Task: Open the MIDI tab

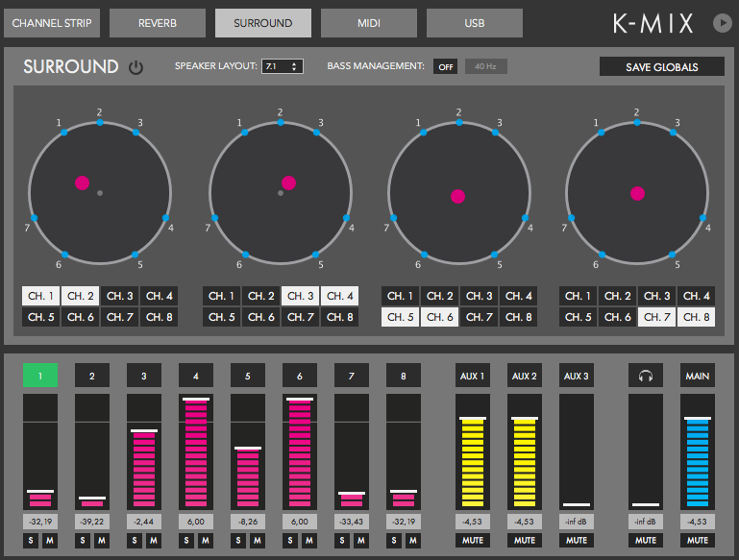Action: pos(369,23)
